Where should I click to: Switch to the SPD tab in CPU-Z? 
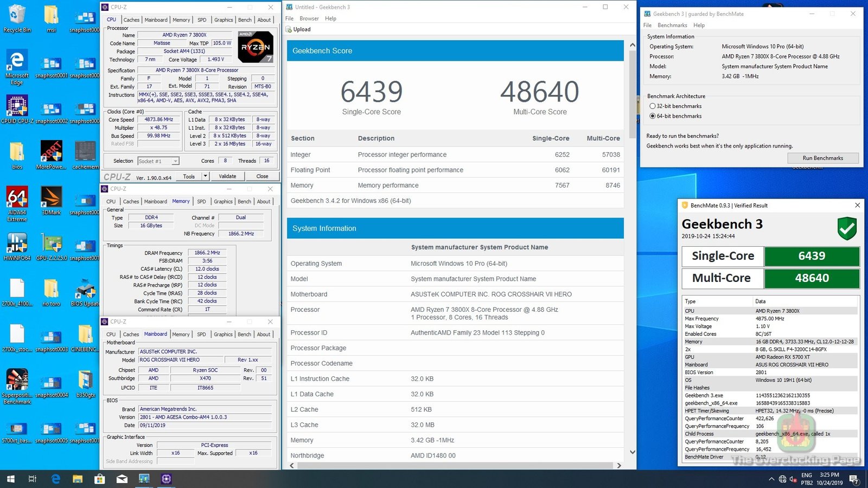click(201, 20)
